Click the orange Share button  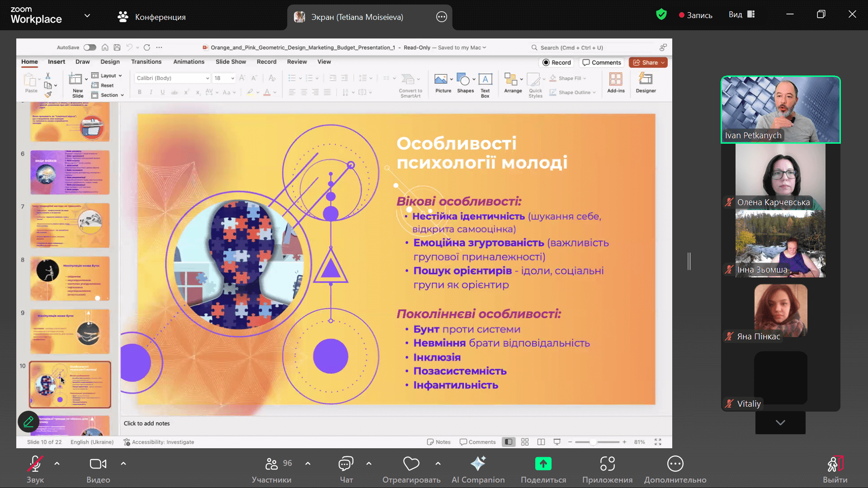[x=648, y=62]
